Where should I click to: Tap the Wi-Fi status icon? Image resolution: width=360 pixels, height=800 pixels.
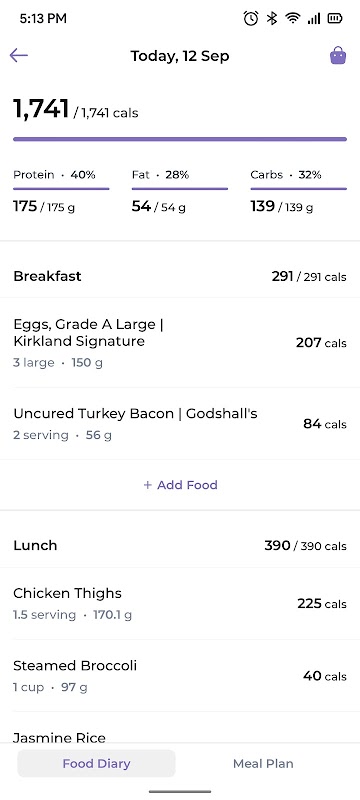tap(293, 19)
